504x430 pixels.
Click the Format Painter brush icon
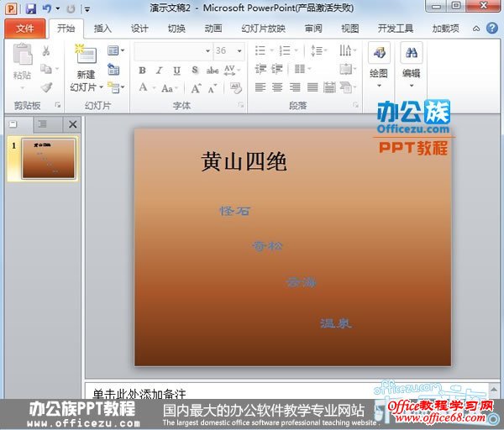click(46, 87)
